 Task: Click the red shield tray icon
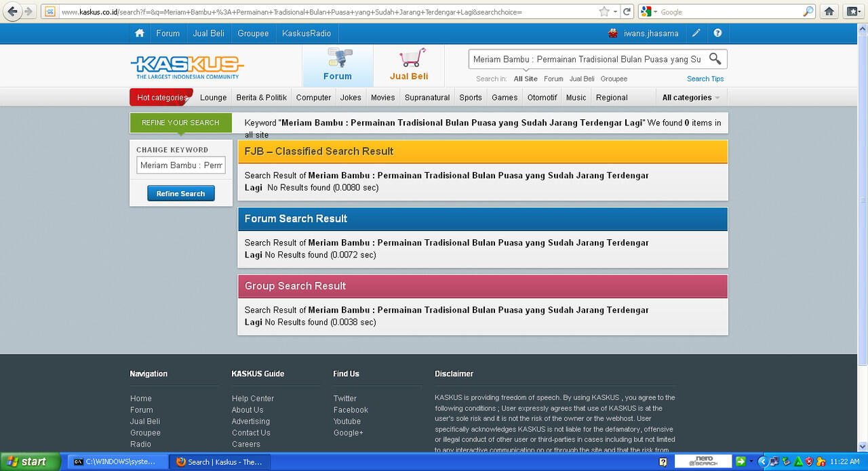(x=809, y=462)
